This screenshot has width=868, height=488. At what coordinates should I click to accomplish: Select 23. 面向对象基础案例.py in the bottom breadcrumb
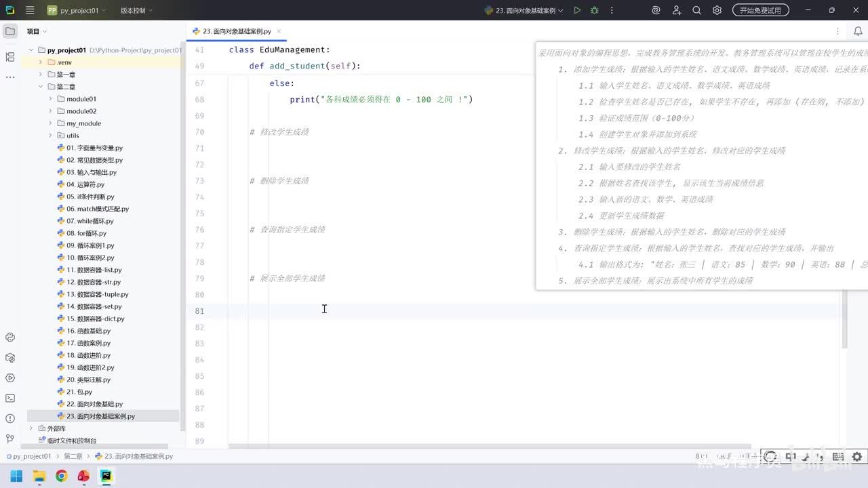click(134, 456)
